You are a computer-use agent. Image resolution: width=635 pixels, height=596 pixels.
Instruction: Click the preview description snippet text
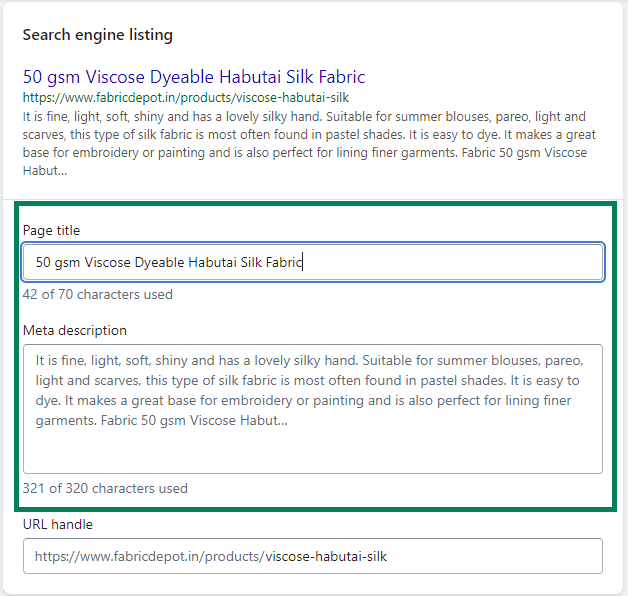pyautogui.click(x=309, y=144)
